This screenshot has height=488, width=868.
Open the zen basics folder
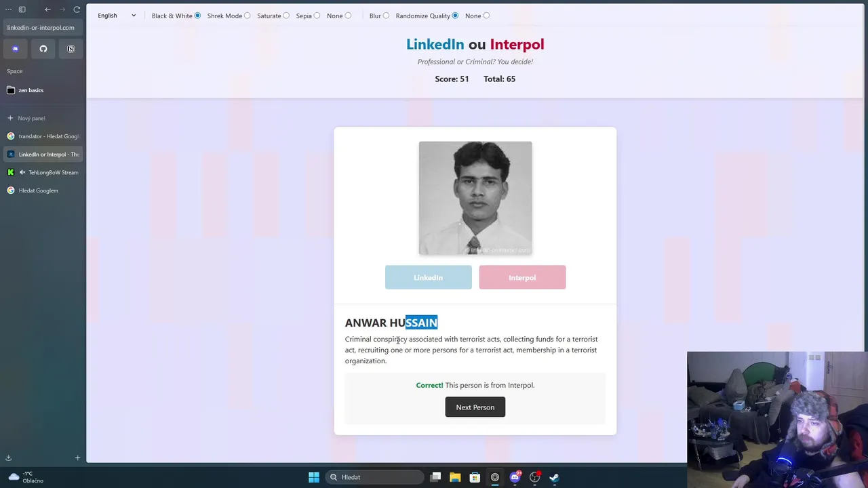pos(43,90)
